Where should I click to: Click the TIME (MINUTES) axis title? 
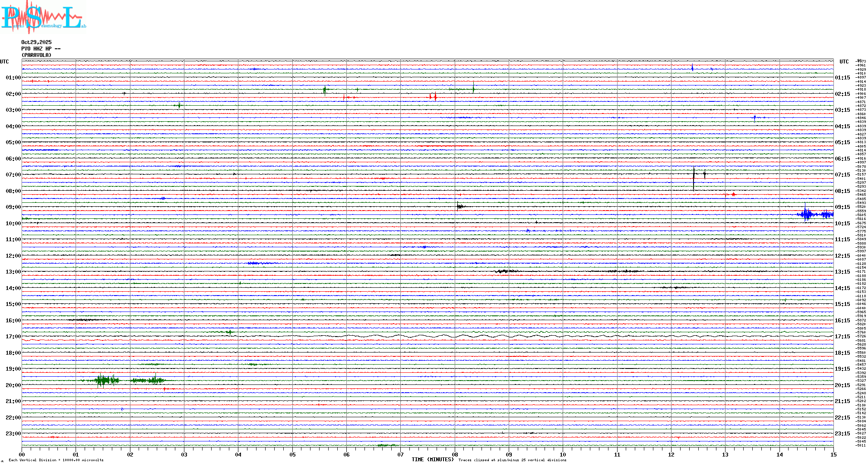432,460
